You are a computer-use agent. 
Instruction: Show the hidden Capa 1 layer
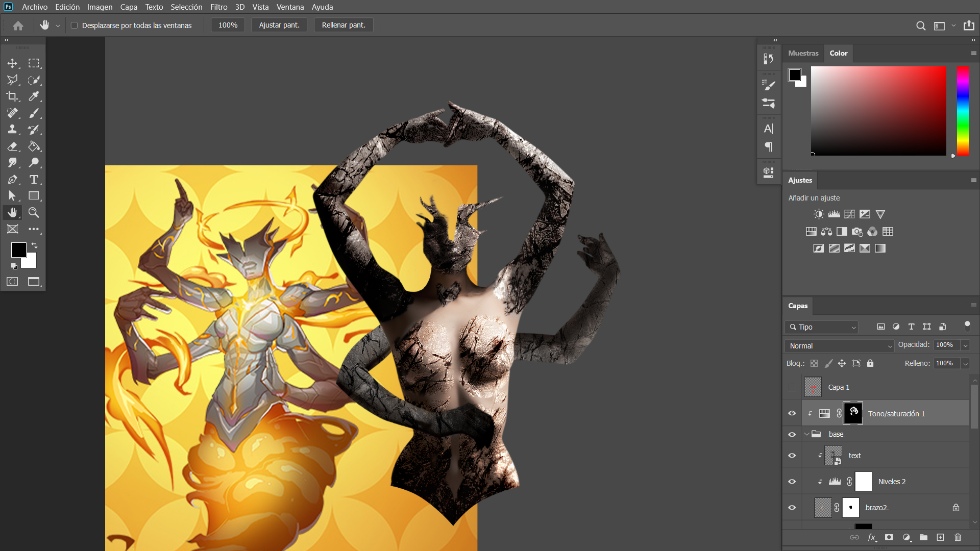792,387
